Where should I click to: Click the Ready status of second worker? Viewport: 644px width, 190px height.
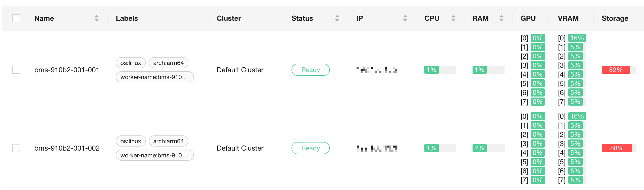tap(310, 148)
